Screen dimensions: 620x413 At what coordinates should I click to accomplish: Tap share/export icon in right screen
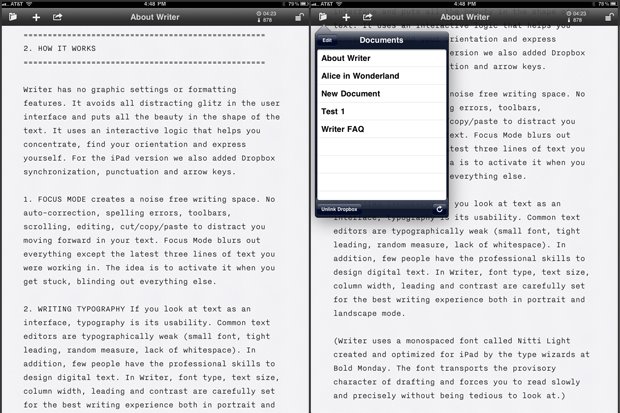pyautogui.click(x=367, y=17)
